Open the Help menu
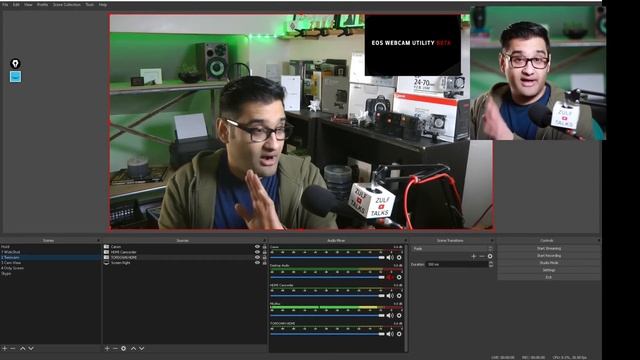 click(x=103, y=4)
